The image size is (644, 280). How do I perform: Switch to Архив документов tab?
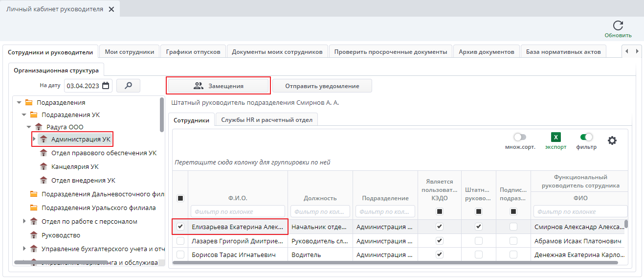tap(487, 51)
